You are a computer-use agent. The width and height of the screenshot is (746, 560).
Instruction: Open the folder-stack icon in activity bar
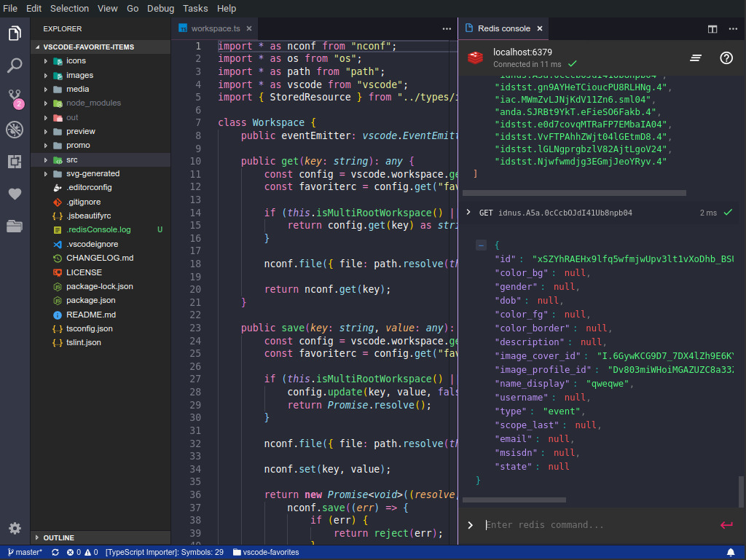click(x=15, y=226)
